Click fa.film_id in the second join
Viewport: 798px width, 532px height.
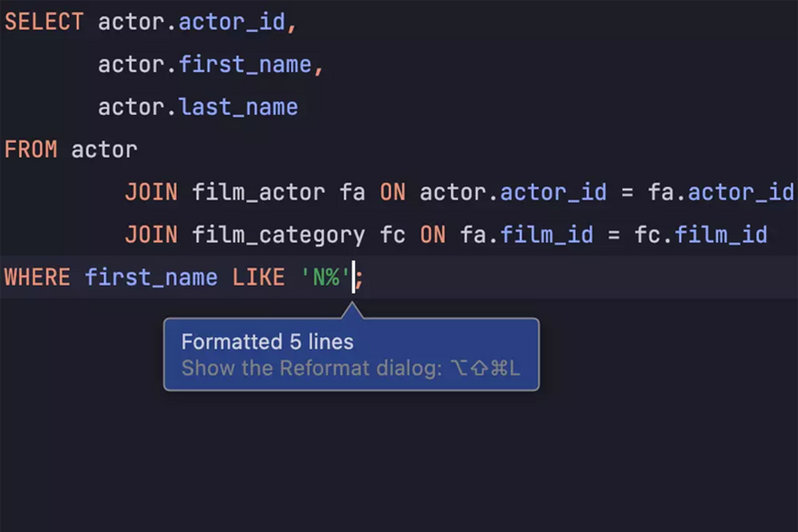pos(527,235)
